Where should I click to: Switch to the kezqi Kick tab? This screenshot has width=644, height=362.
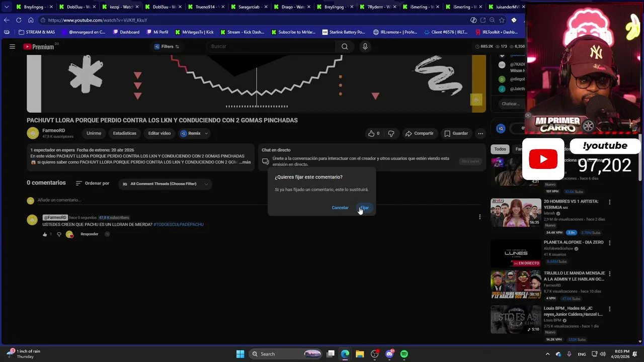(x=121, y=7)
